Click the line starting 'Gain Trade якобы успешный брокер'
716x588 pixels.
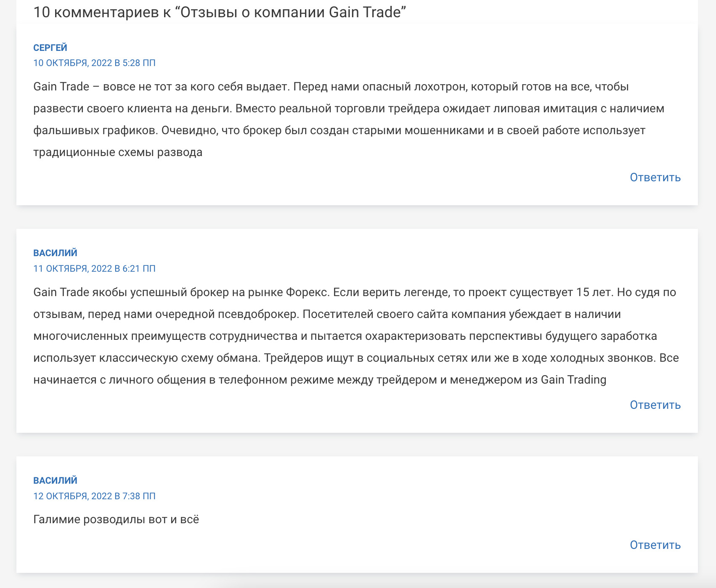click(355, 292)
